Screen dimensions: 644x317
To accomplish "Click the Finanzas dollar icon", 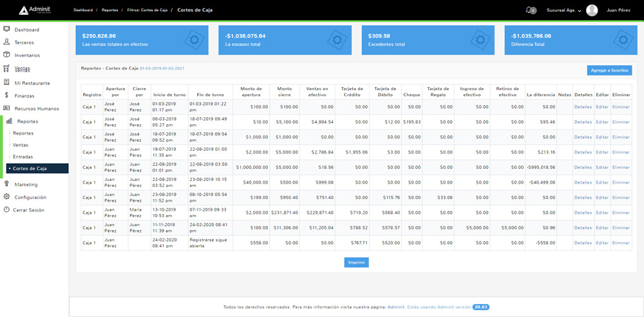I will tap(6, 95).
